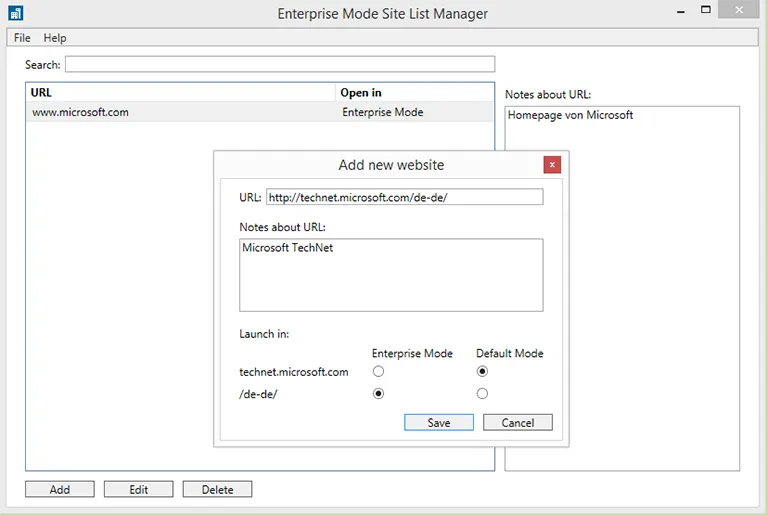Select Default Mode for /de-de/
The width and height of the screenshot is (768, 515).
(x=482, y=393)
